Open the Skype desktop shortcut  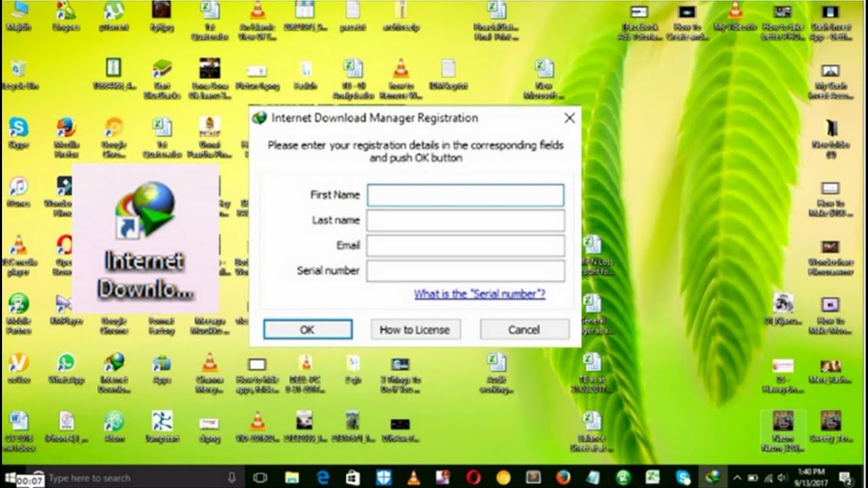(x=18, y=133)
